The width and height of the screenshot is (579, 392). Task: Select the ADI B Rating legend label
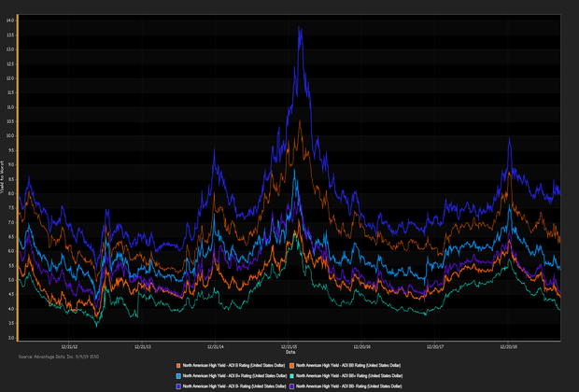click(x=233, y=366)
